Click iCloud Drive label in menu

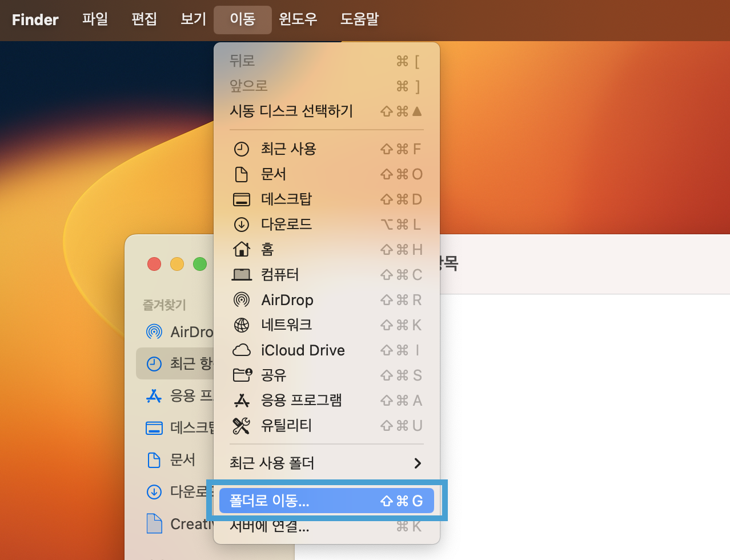point(303,350)
